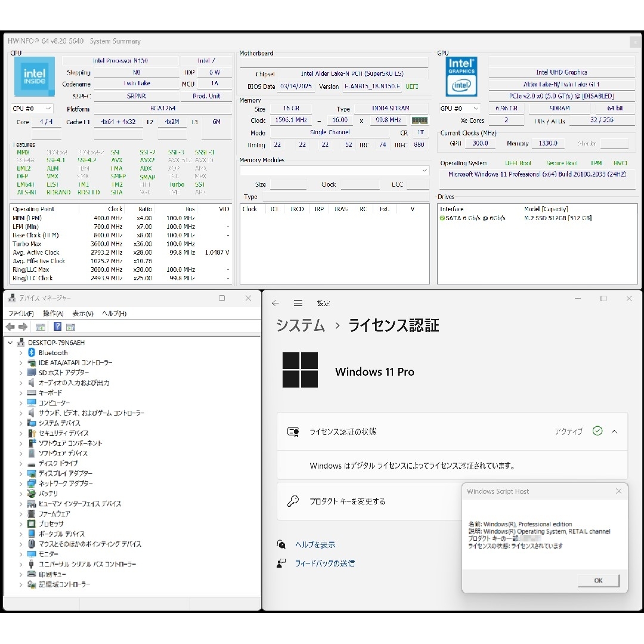
Task: Click the コンピューター monitor icon
Action: pyautogui.click(x=32, y=402)
